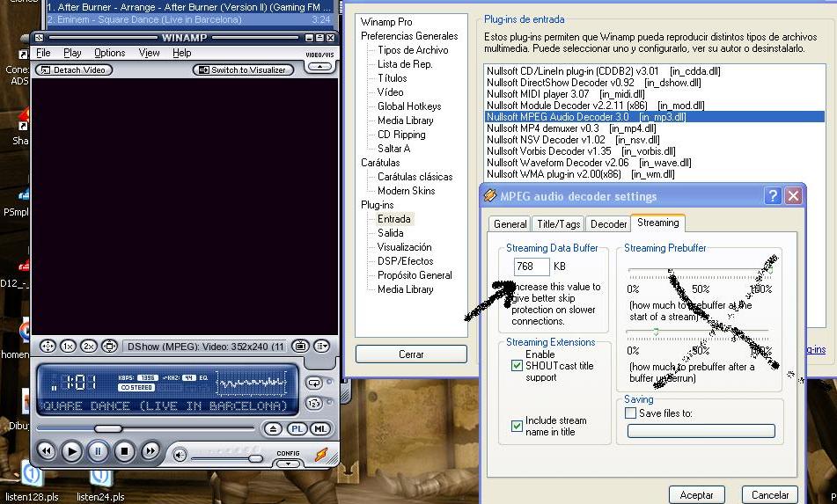The image size is (837, 504).
Task: Click the Winamp seek bar thumb
Action: (108, 428)
